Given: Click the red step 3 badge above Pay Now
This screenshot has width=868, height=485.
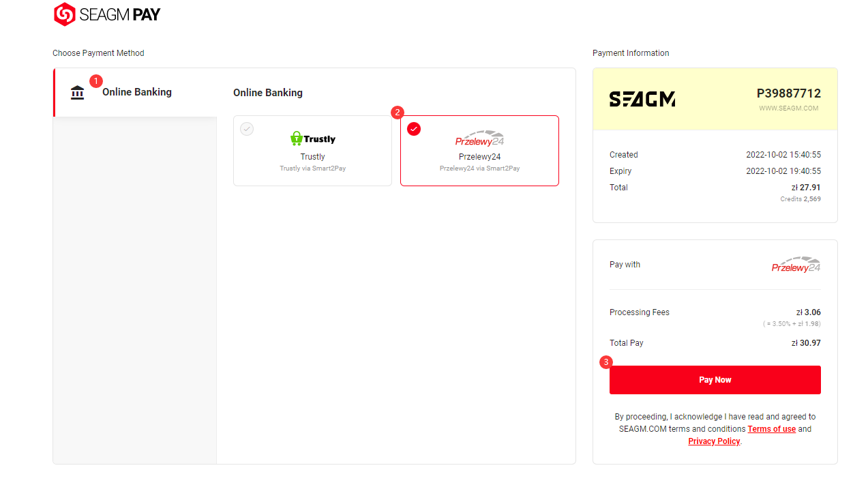Looking at the screenshot, I should [x=606, y=362].
